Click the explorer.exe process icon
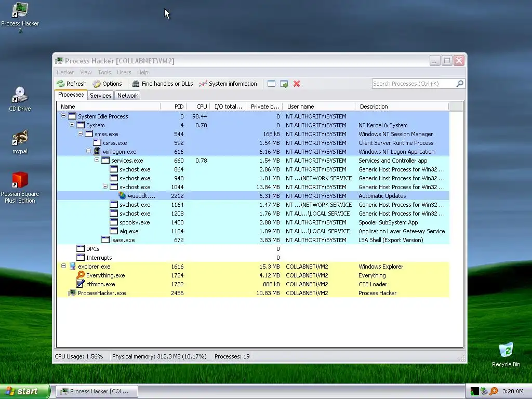This screenshot has height=399, width=532. point(72,266)
